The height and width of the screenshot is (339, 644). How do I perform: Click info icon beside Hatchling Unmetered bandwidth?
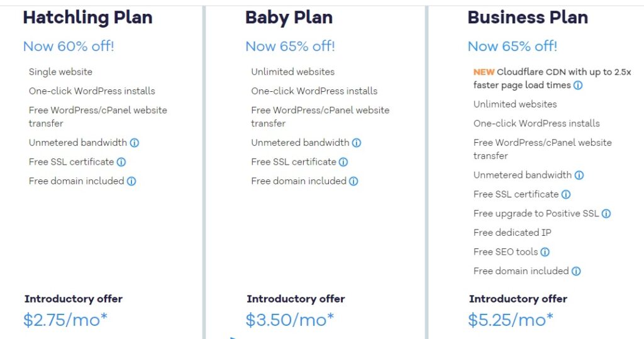click(135, 143)
